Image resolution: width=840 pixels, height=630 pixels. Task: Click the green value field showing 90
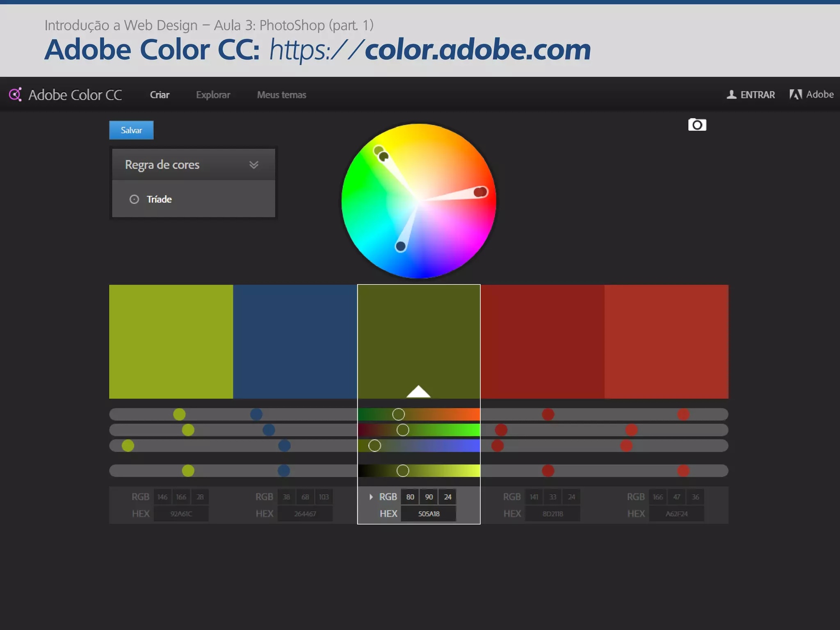coord(429,497)
